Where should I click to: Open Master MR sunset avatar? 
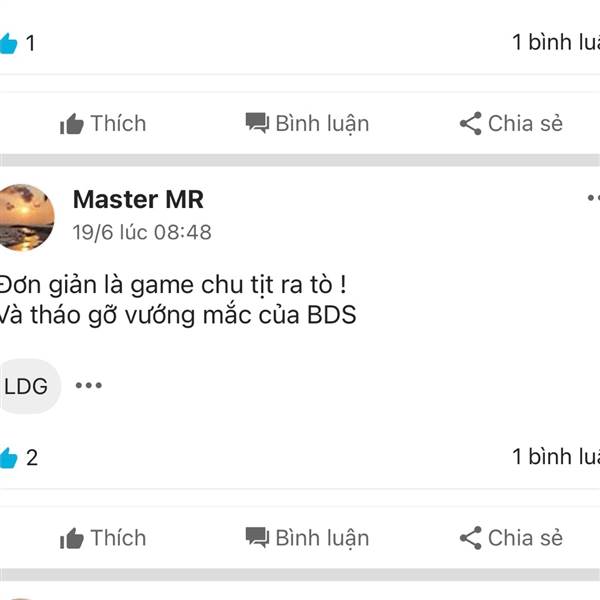point(26,217)
